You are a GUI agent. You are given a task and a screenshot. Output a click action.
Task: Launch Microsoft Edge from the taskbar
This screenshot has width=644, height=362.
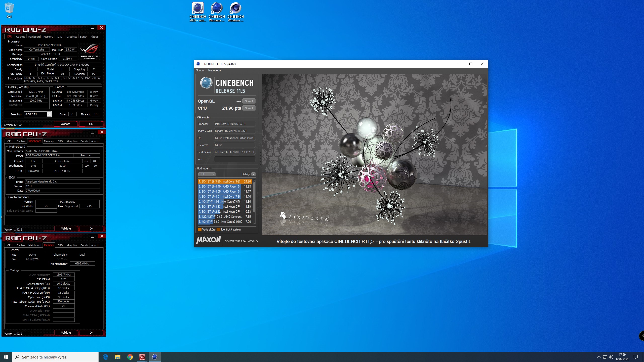coord(105,357)
